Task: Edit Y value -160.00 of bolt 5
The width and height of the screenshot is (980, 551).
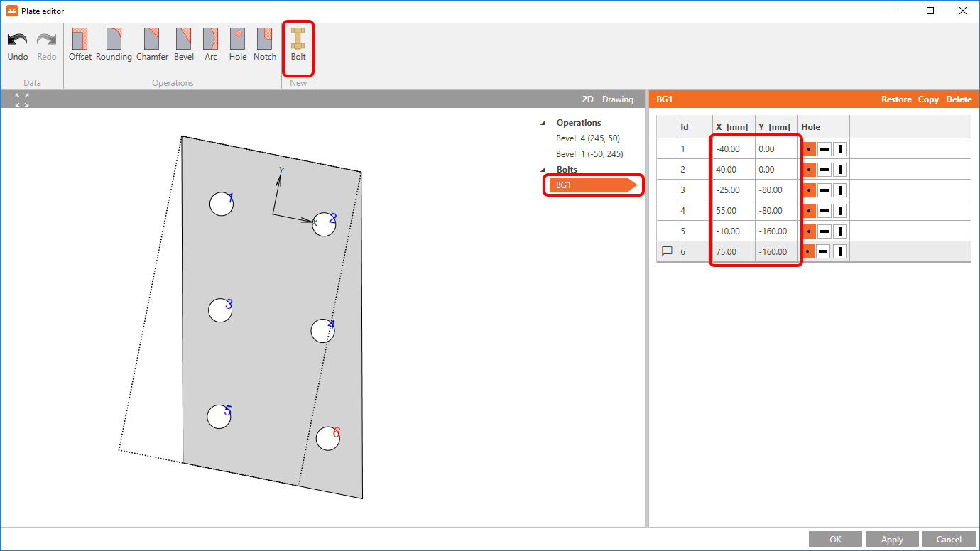Action: (x=776, y=231)
